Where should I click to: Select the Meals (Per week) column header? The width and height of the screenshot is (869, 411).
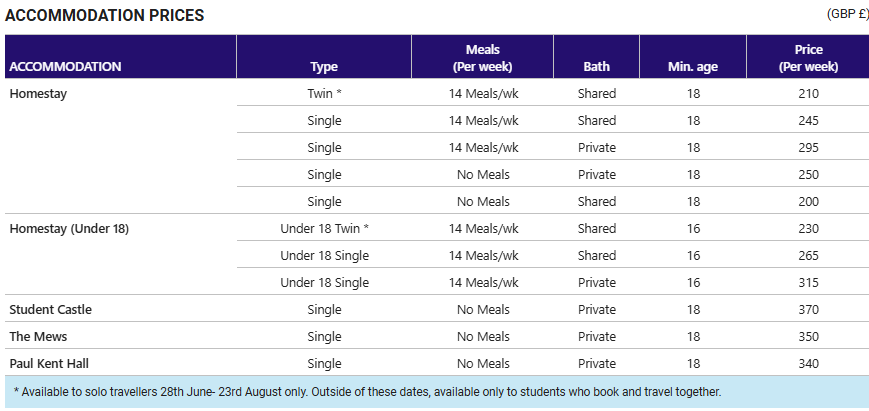pos(483,58)
